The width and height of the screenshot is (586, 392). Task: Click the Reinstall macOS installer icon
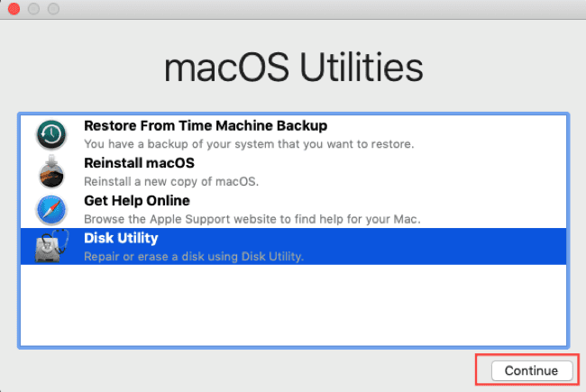[51, 172]
